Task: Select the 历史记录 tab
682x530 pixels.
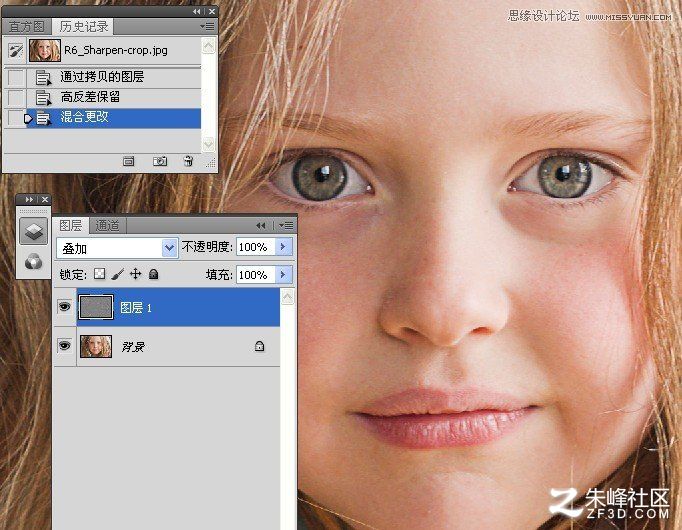Action: tap(84, 27)
